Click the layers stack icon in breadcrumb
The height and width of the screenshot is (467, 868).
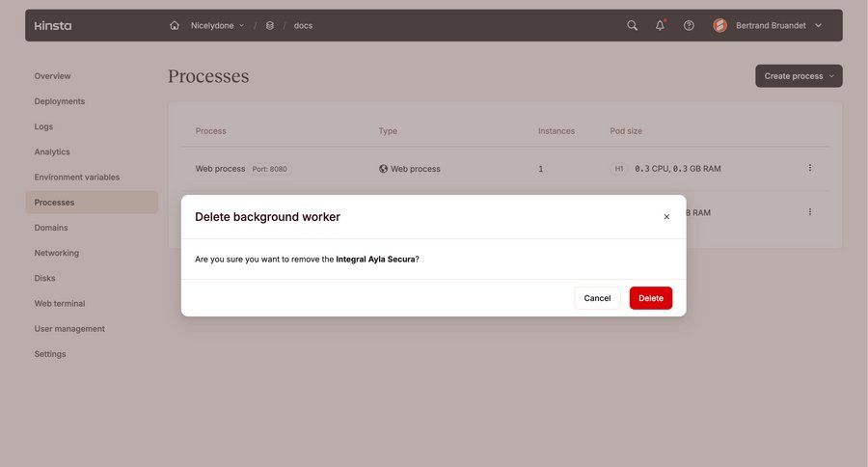click(270, 25)
